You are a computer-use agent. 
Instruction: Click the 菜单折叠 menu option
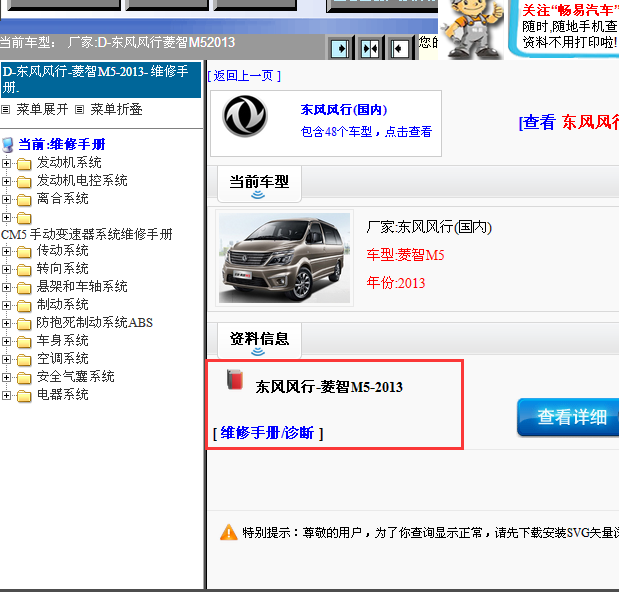click(x=116, y=109)
